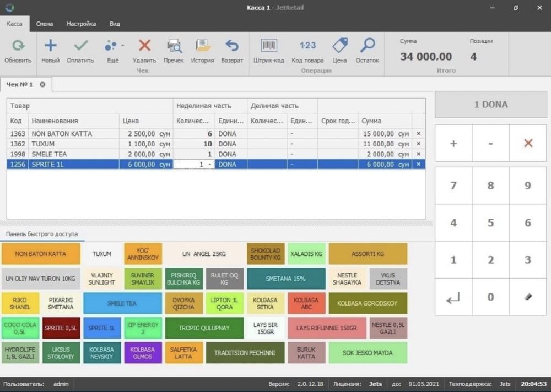The width and height of the screenshot is (551, 392).
Task: Click the keypad plus button
Action: (453, 143)
